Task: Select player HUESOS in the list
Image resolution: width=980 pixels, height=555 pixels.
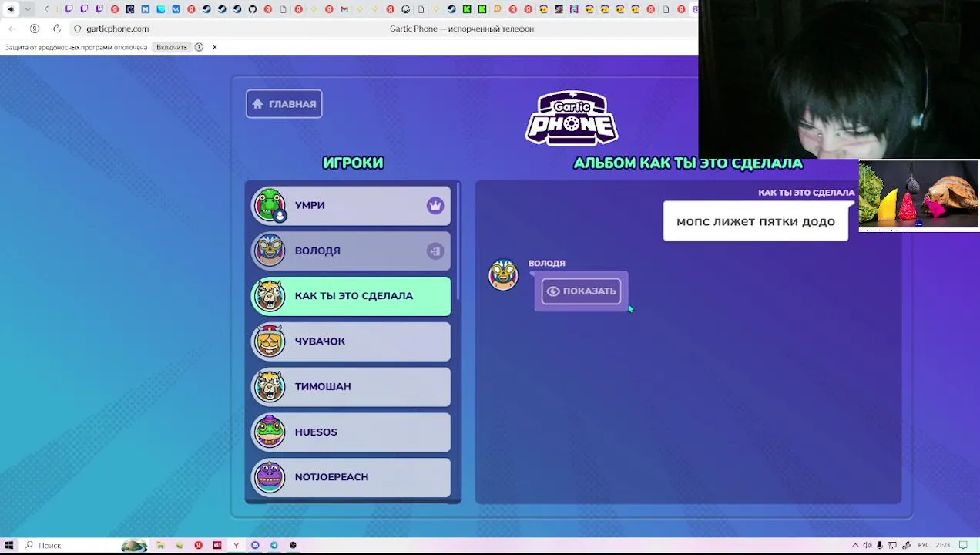Action: pyautogui.click(x=351, y=432)
